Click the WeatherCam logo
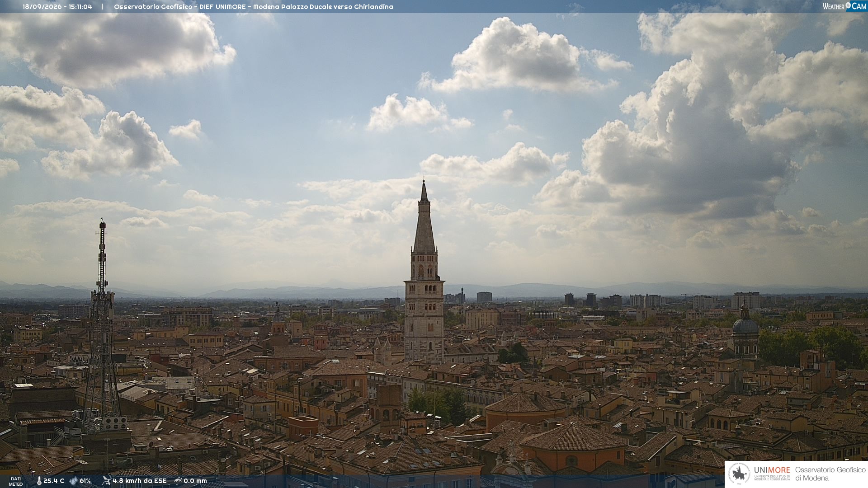Image resolution: width=868 pixels, height=488 pixels. (x=844, y=6)
